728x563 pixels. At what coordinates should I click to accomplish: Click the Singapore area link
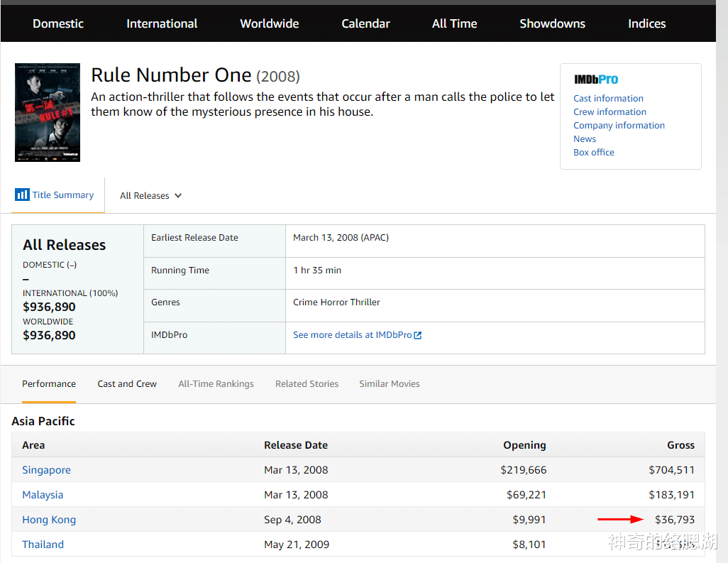[x=46, y=470]
